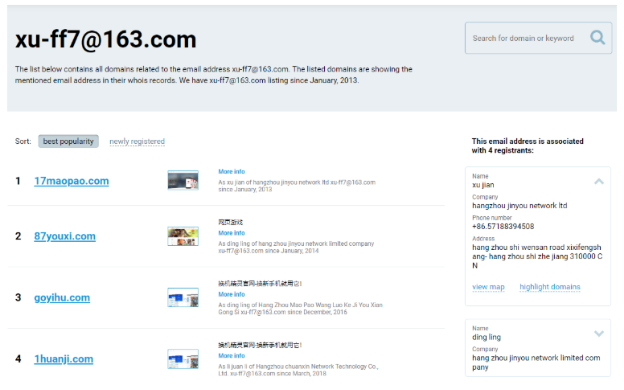
Task: Open More info for goyihu.com
Action: coord(232,294)
